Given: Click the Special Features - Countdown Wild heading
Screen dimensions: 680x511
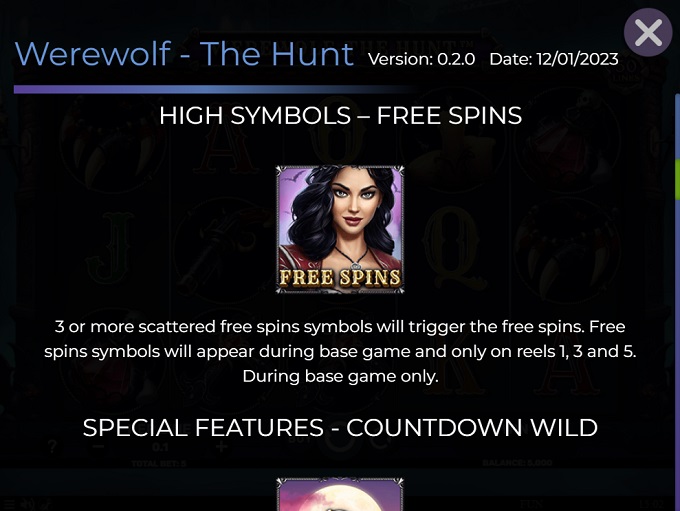Looking at the screenshot, I should [340, 428].
